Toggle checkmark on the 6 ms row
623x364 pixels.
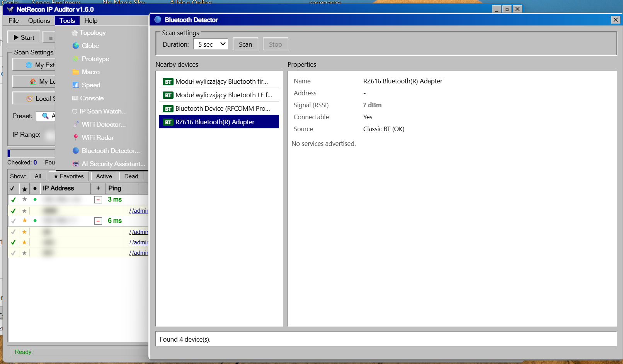click(x=14, y=221)
